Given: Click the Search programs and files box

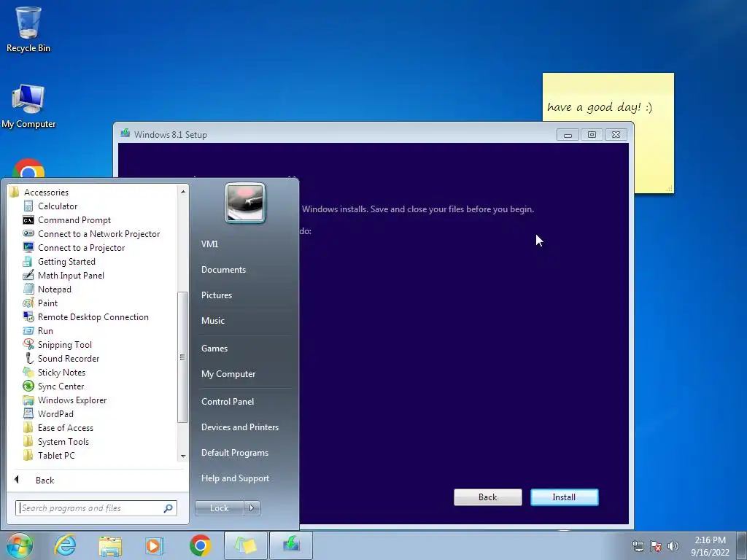Looking at the screenshot, I should click(x=96, y=508).
